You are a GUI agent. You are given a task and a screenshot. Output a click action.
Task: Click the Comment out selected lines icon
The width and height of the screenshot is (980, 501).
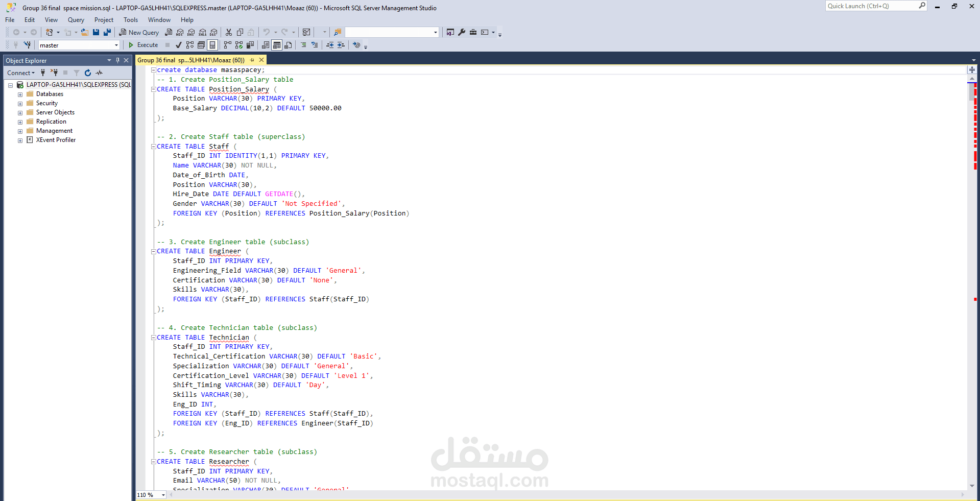tap(303, 45)
